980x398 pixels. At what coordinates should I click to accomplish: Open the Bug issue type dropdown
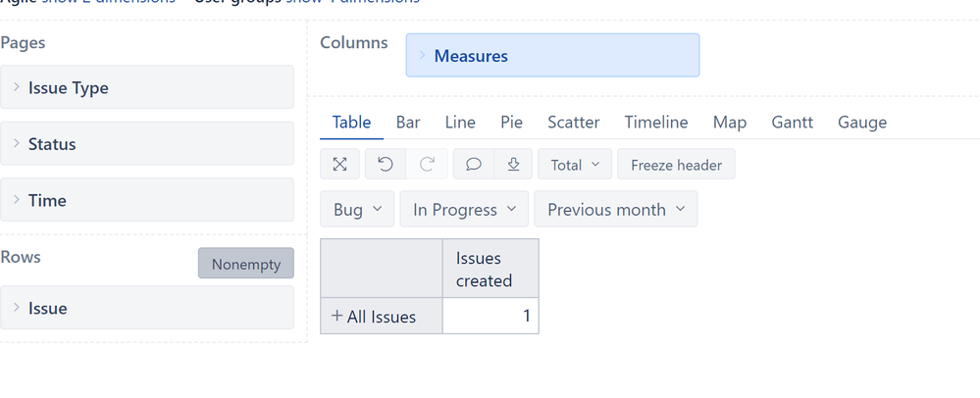[357, 210]
